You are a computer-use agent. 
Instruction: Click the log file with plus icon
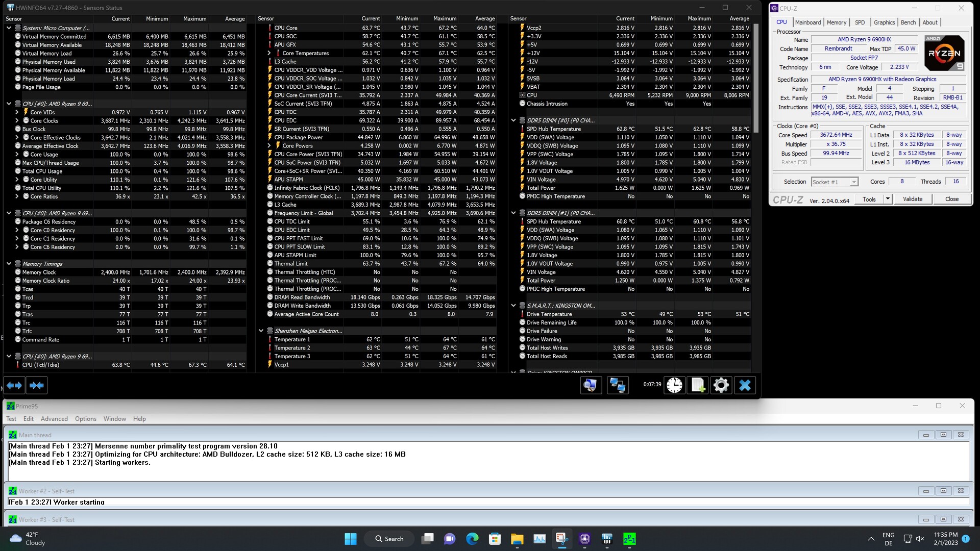[x=698, y=385]
